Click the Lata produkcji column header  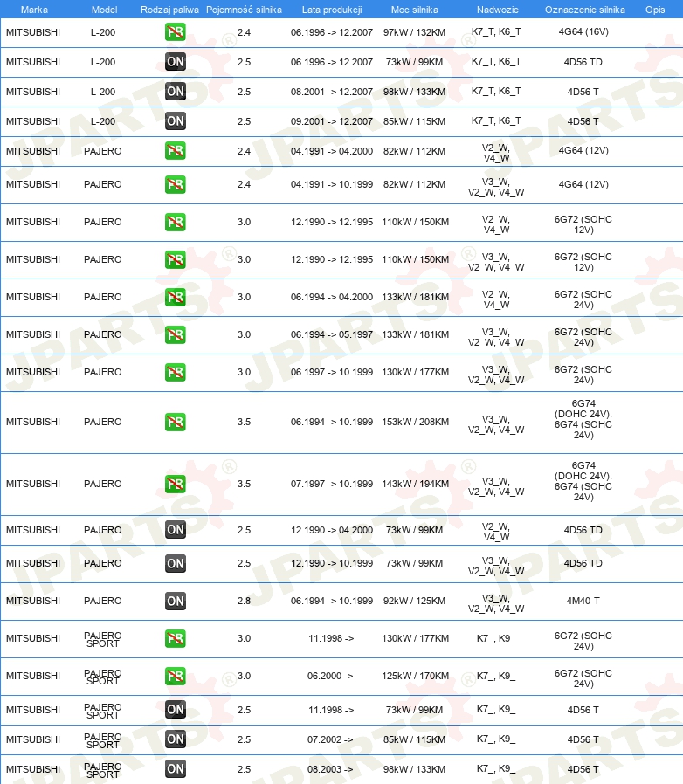pyautogui.click(x=332, y=10)
